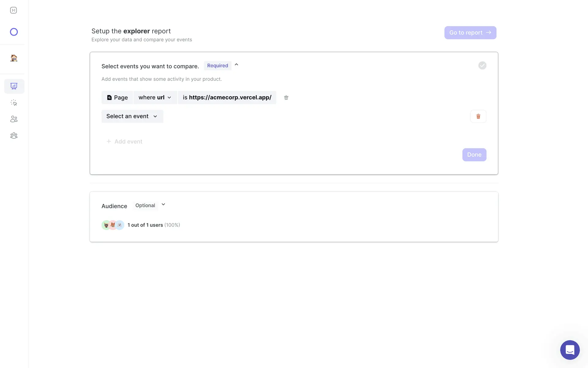The width and height of the screenshot is (588, 368).
Task: Click the Done button
Action: 474,155
